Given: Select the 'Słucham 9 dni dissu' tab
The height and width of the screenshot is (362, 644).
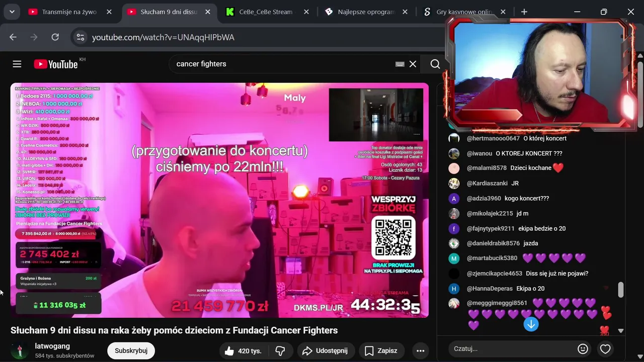Looking at the screenshot, I should pyautogui.click(x=170, y=12).
